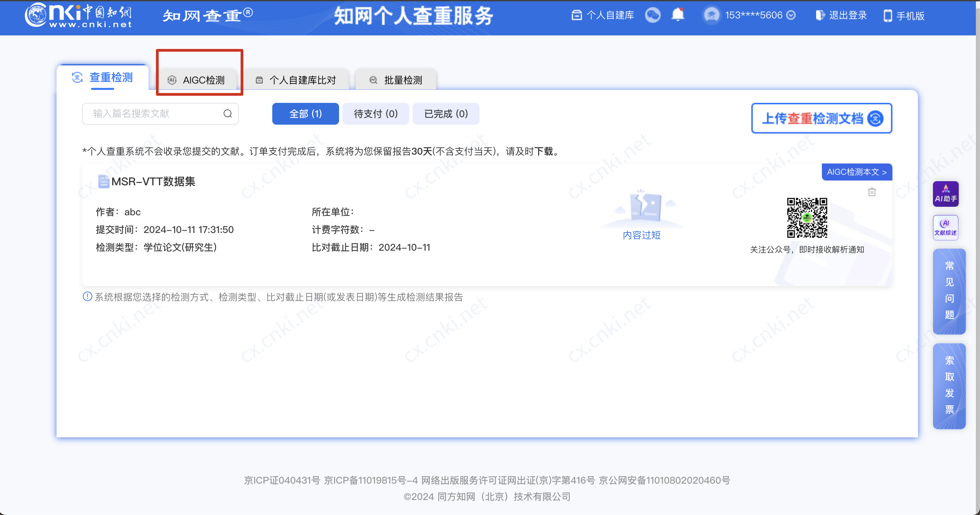Open the 文献综述 AI sidebar icon
This screenshot has width=980, height=515.
coord(945,227)
